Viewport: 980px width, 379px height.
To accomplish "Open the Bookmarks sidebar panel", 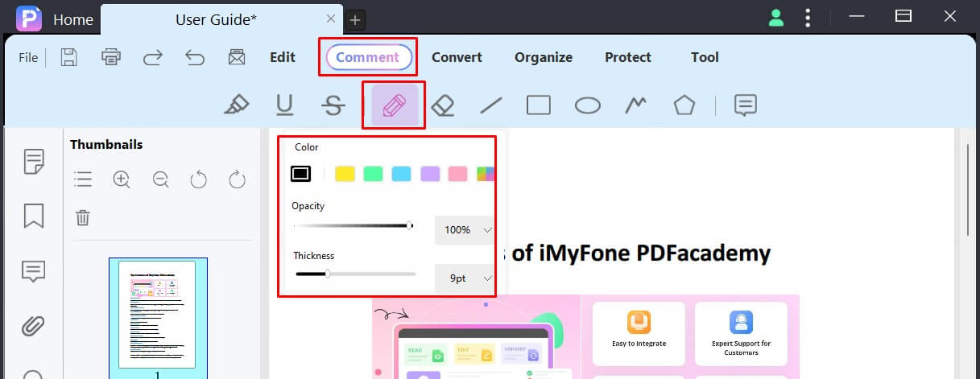I will [x=34, y=216].
